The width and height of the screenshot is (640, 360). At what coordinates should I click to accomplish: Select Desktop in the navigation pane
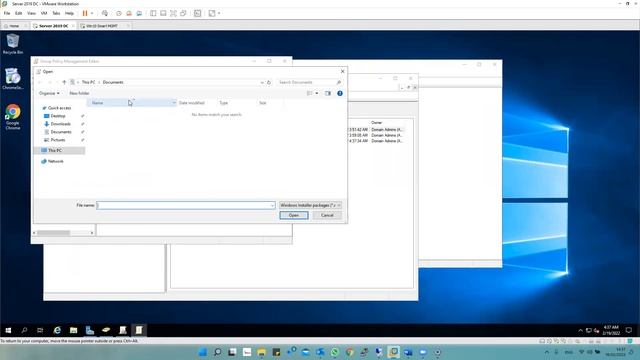click(x=58, y=116)
